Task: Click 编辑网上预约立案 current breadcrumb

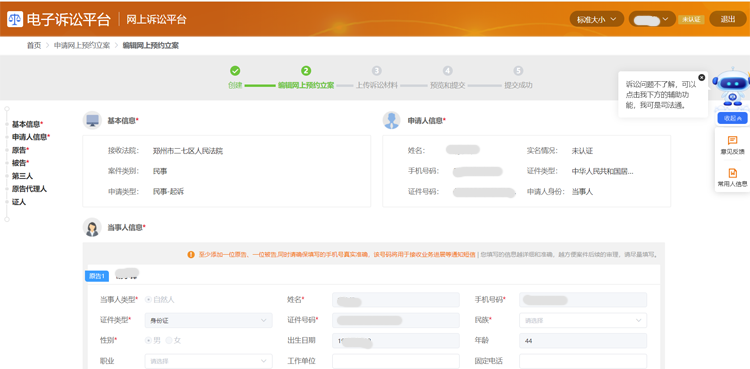Action: 151,45
